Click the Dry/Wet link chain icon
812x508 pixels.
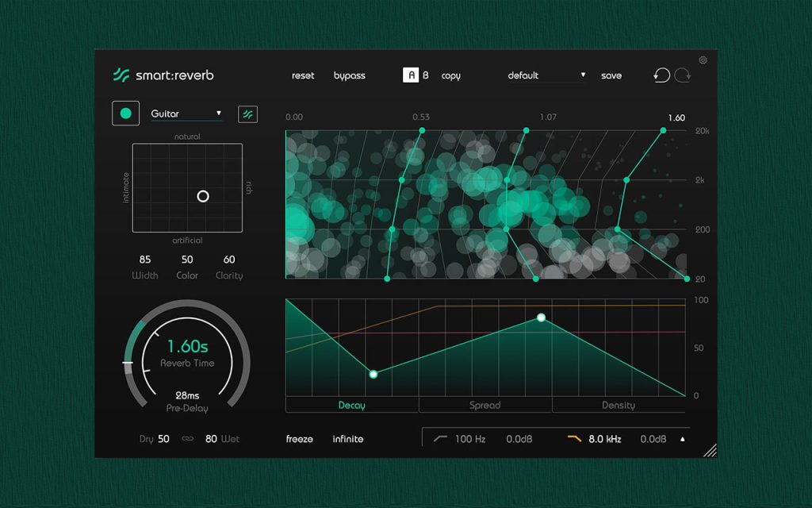coord(187,438)
